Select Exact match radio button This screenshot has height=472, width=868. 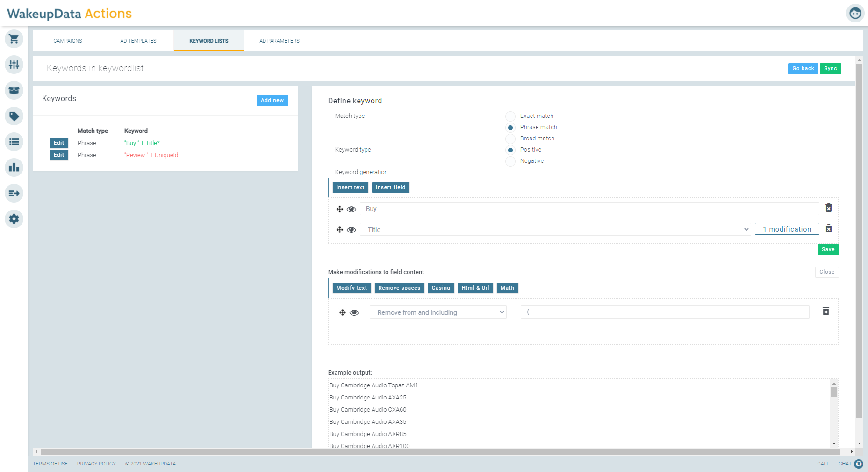[x=510, y=116]
